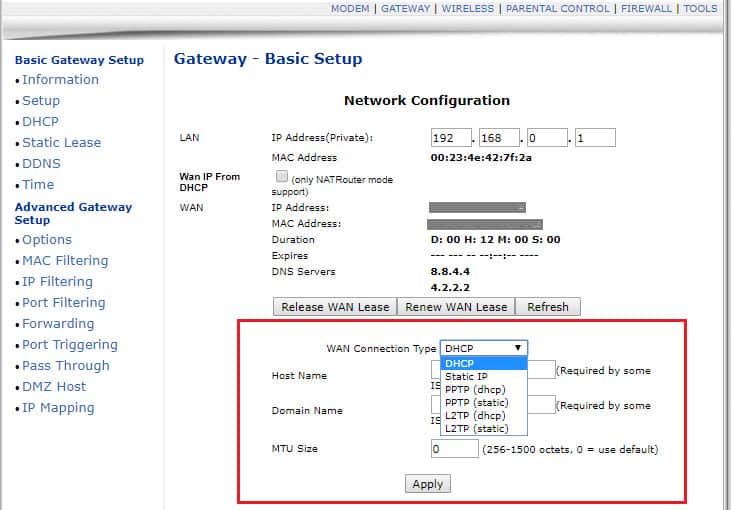Click the Renew WAN Lease button

[456, 307]
